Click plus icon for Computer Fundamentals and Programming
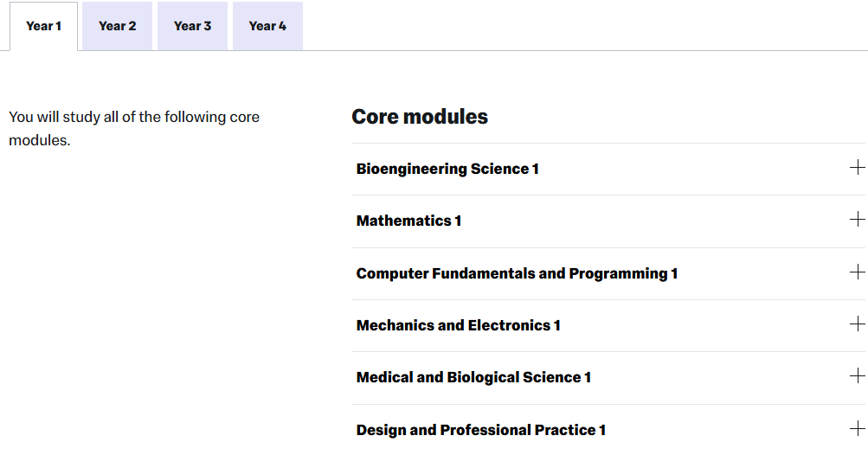This screenshot has width=868, height=455. pos(857,272)
